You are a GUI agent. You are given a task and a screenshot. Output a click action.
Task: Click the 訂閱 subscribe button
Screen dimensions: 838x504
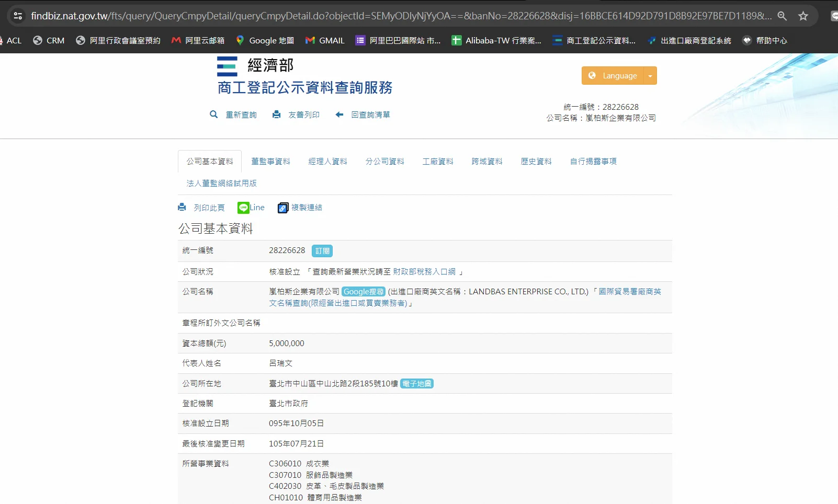point(322,251)
